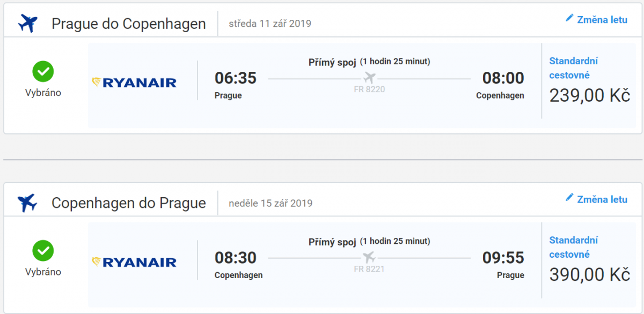The height and width of the screenshot is (314, 644).
Task: Open Změna letu for Copenhagen to Prague
Action: point(602,199)
